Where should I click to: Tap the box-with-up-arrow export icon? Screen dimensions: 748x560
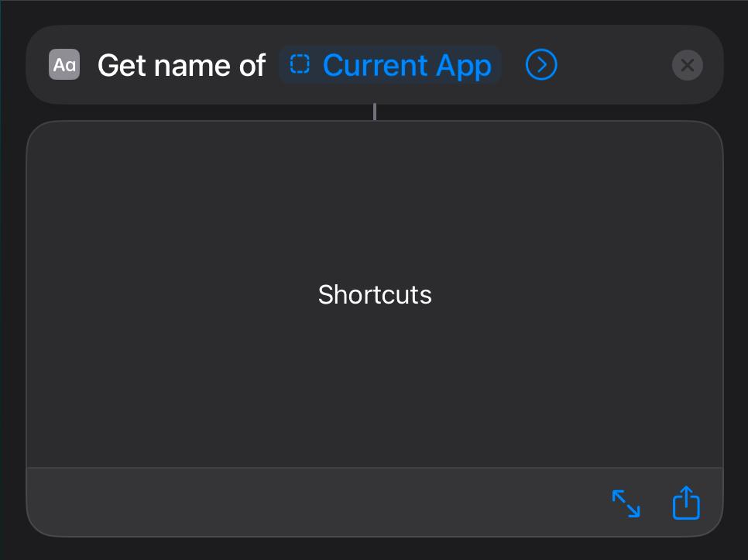pos(686,503)
